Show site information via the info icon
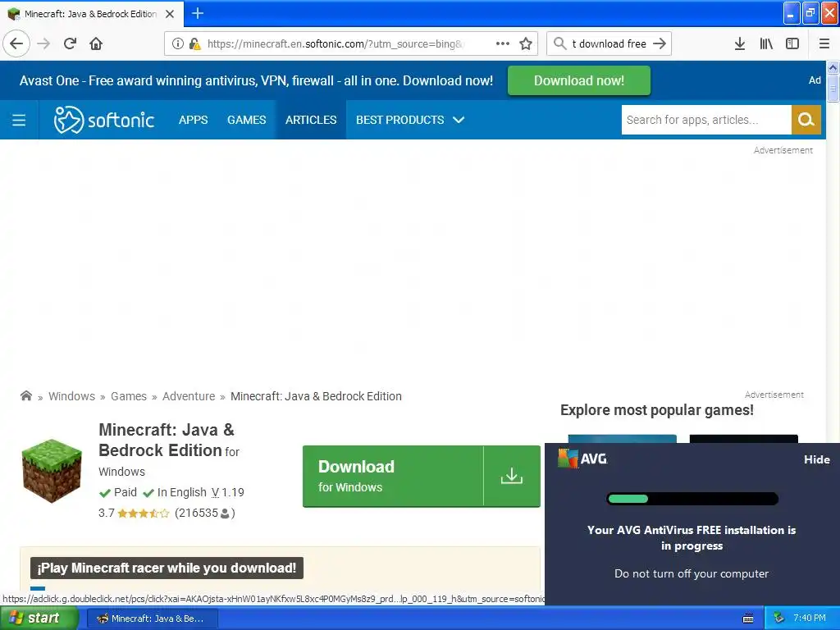840x630 pixels. point(178,44)
